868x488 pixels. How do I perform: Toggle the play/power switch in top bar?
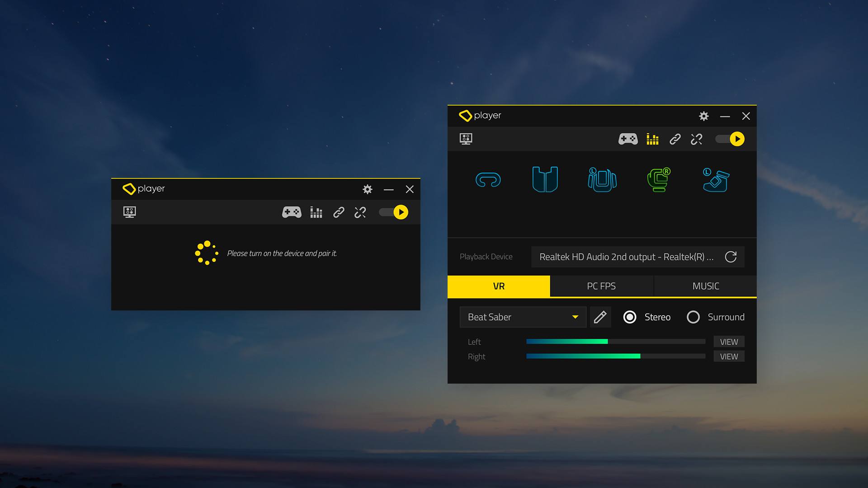coord(730,139)
